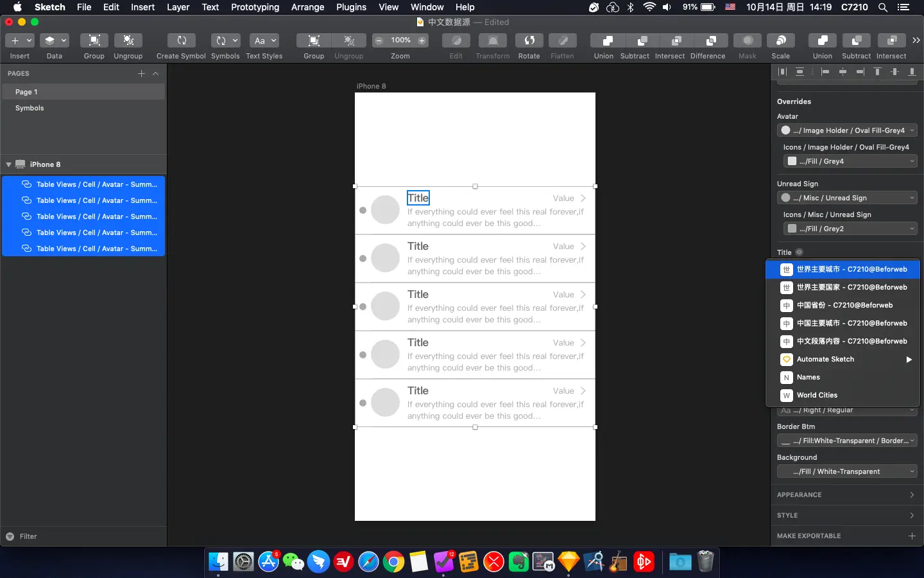Open the Prototyping menu
Viewport: 924px width, 578px height.
255,7
